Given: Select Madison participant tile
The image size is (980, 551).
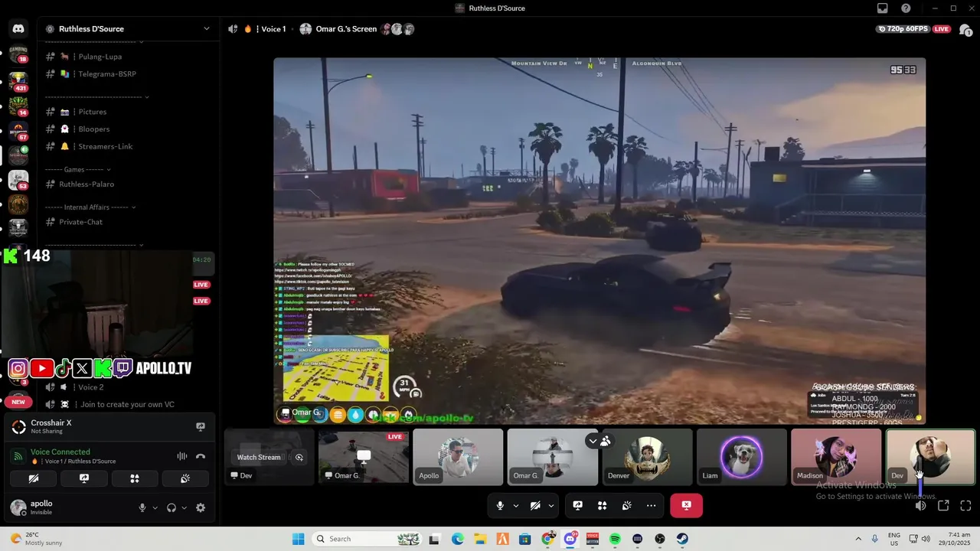Looking at the screenshot, I should click(x=836, y=457).
